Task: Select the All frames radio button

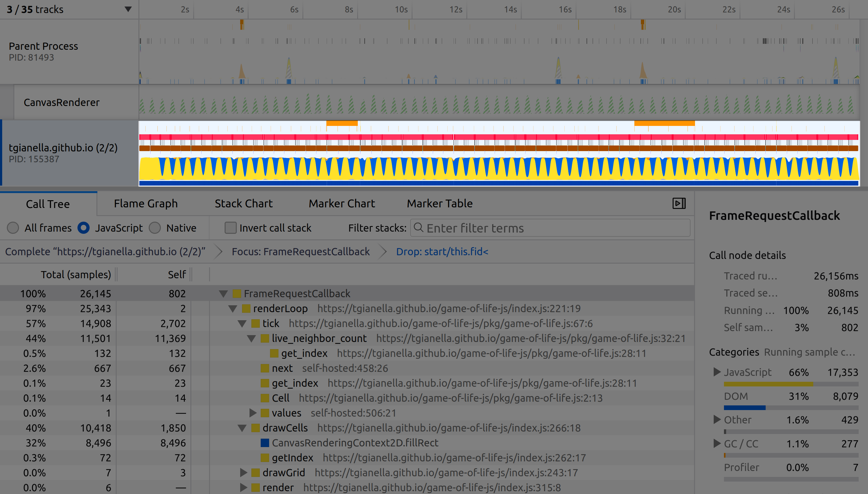Action: pos(13,228)
